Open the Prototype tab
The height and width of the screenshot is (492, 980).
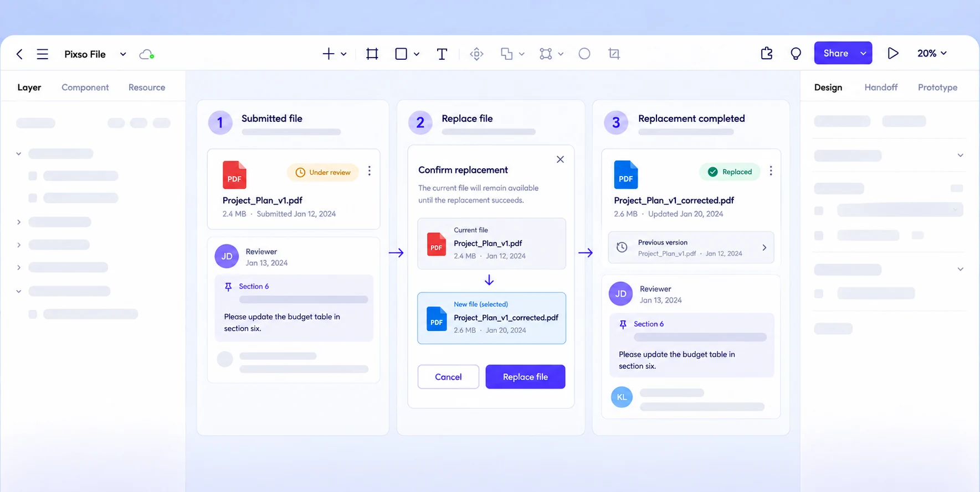click(937, 87)
